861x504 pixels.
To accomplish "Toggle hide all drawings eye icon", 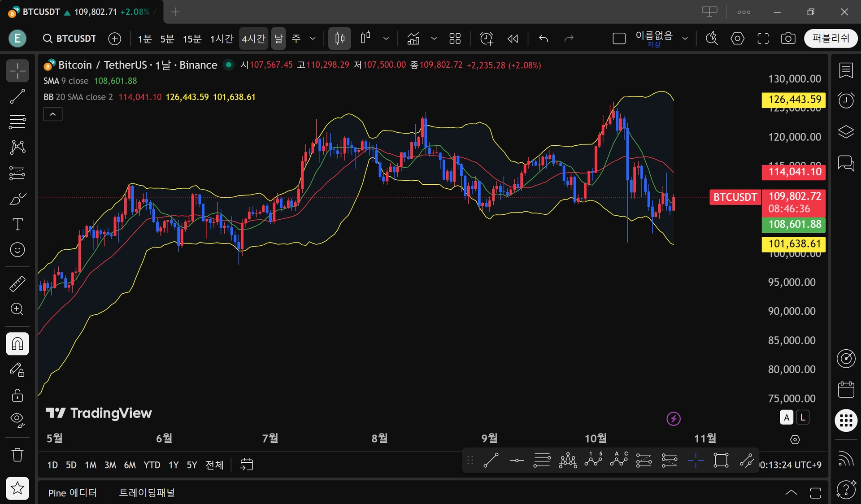I will [x=17, y=420].
